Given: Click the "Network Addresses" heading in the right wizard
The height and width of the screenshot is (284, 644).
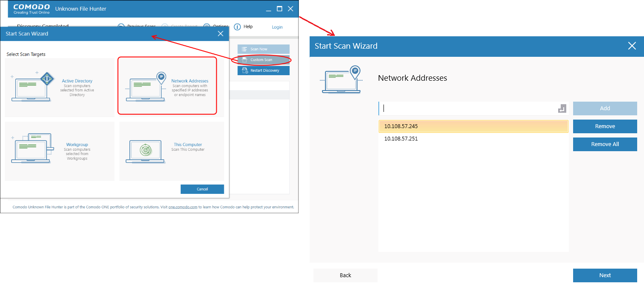Looking at the screenshot, I should [413, 78].
